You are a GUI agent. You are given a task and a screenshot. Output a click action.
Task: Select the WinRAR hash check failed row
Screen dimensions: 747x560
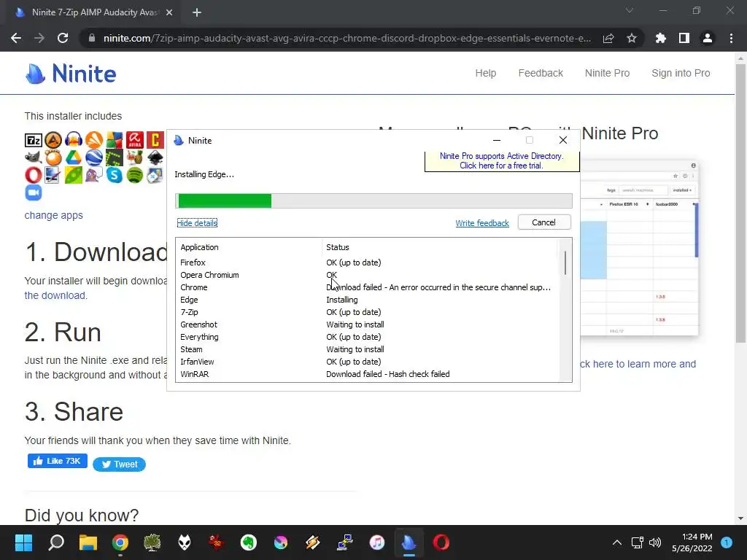pos(367,374)
